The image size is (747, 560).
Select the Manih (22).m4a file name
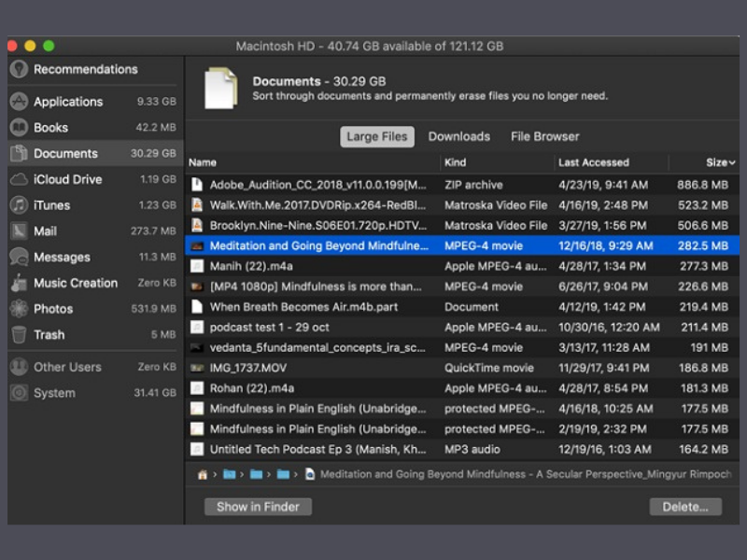(x=251, y=266)
